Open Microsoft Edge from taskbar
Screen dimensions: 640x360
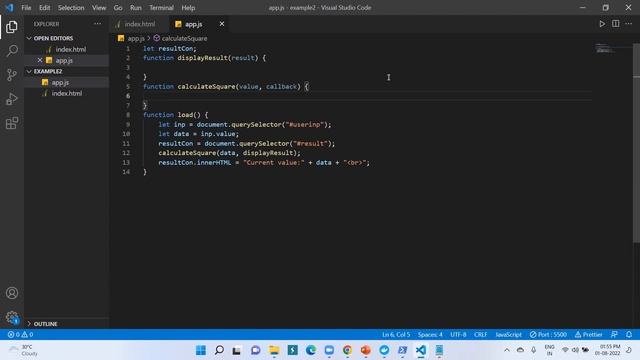click(311, 350)
